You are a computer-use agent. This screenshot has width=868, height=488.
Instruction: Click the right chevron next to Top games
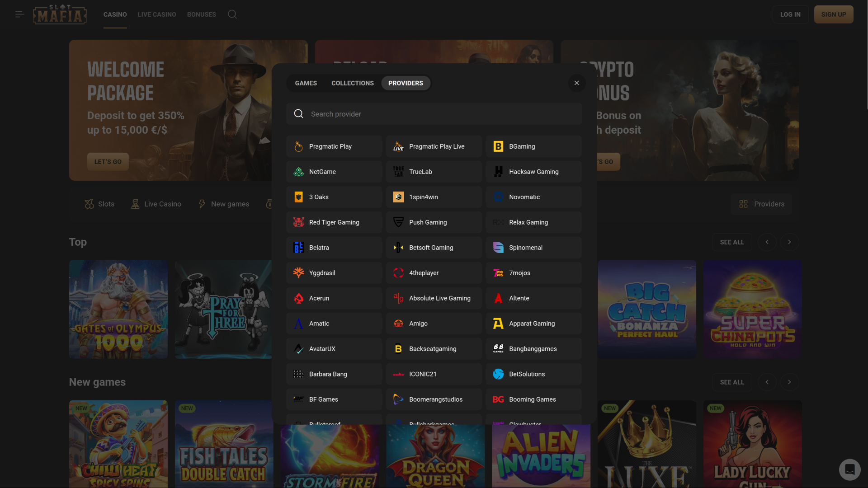789,242
